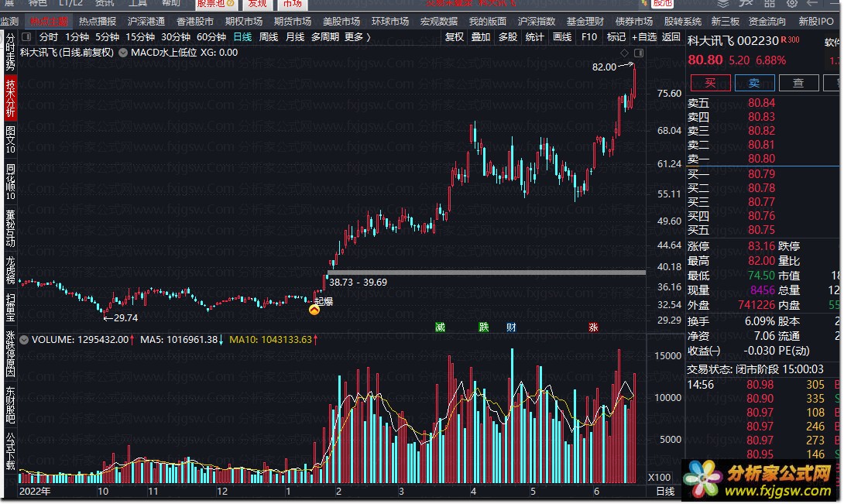Switch chart to 30分钟 period
Viewport: 844px width, 504px height.
(x=176, y=37)
